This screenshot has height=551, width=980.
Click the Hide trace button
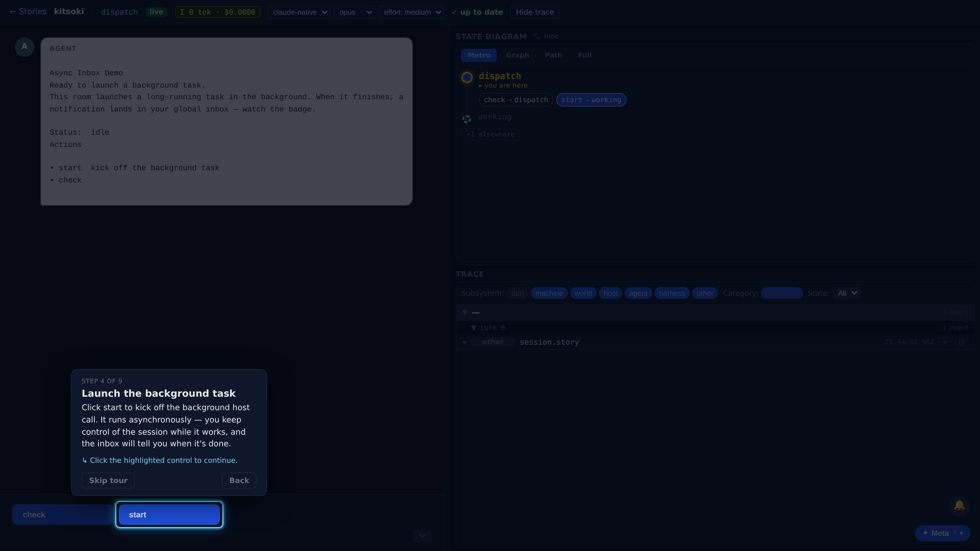click(534, 12)
